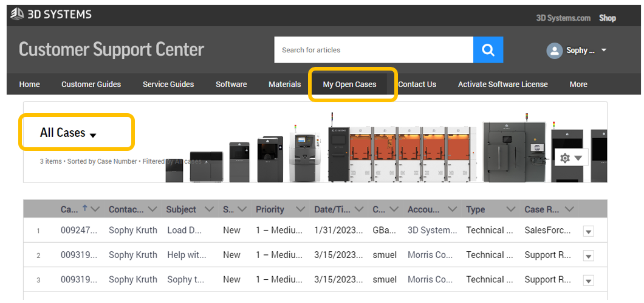Click date '1/31/2023...' in row 1

point(339,230)
